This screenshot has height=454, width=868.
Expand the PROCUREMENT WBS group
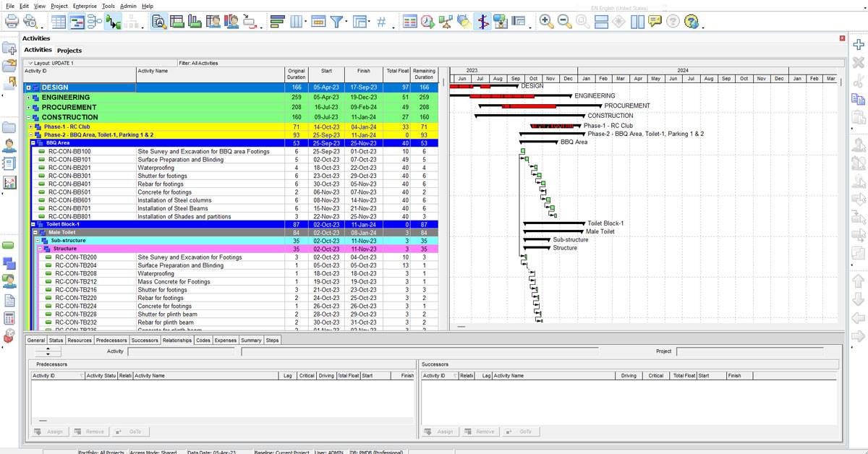pos(29,108)
